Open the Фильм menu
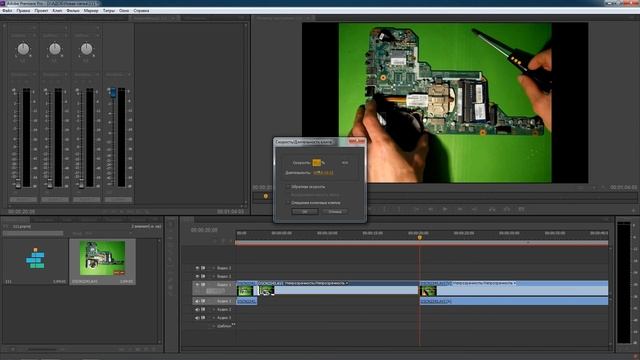The height and width of the screenshot is (360, 640). pyautogui.click(x=73, y=11)
